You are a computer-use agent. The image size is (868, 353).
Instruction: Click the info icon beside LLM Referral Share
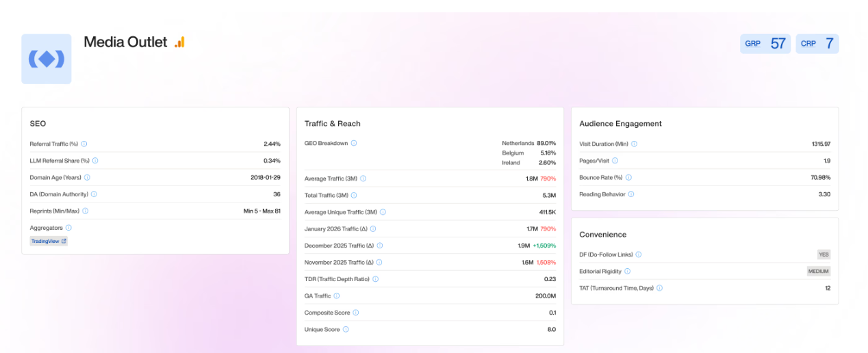point(95,161)
